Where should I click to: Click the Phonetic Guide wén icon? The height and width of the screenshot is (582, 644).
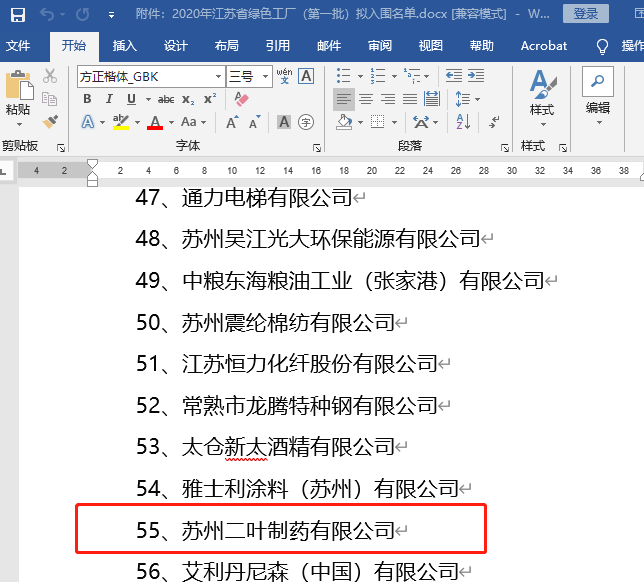click(x=284, y=76)
